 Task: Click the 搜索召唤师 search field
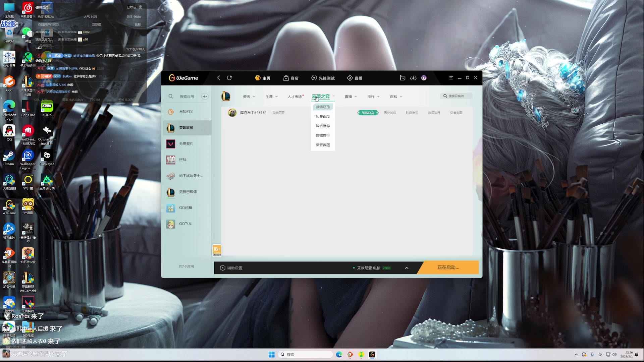pyautogui.click(x=456, y=96)
